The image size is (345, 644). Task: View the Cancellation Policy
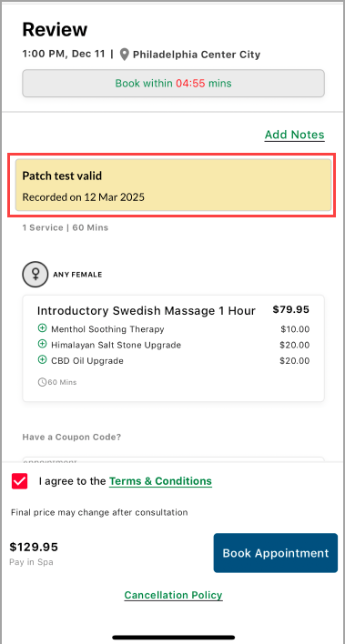point(173,595)
